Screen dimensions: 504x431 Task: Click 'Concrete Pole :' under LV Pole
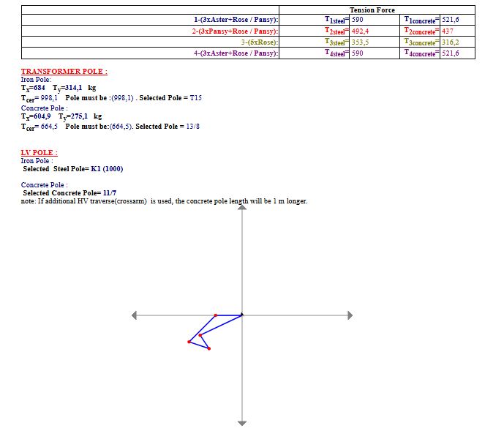(x=45, y=185)
